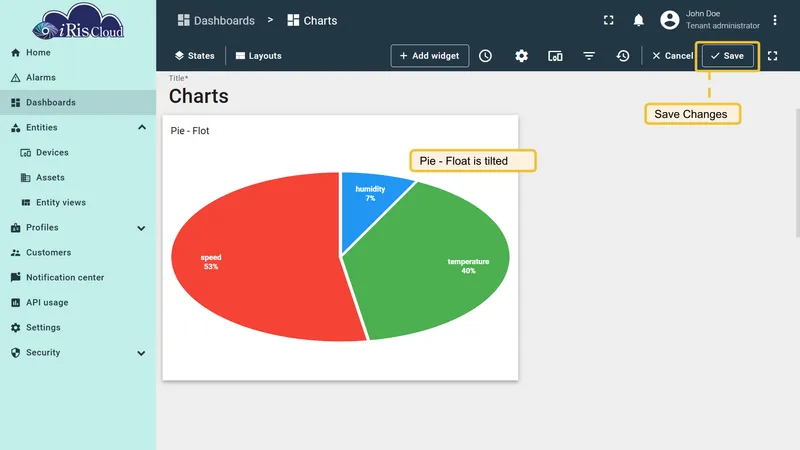800x450 pixels.
Task: Expand dashboard to fullscreen from toolbar
Action: 772,56
